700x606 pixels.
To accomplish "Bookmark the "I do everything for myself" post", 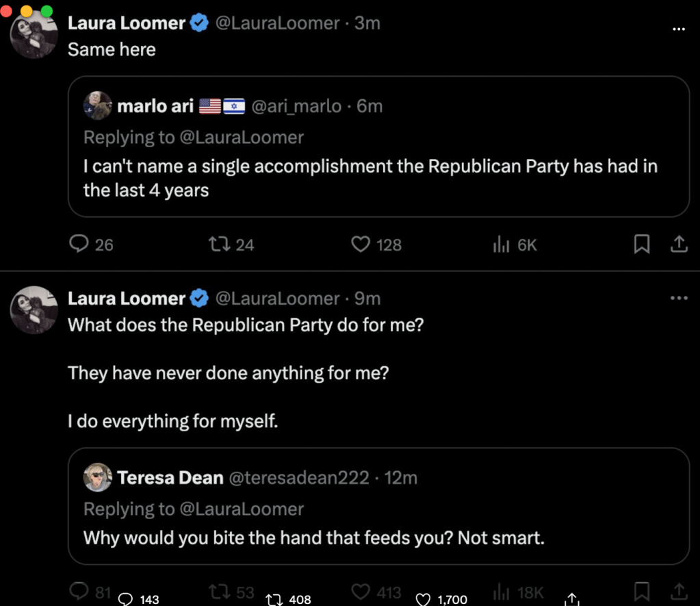I will tap(641, 591).
